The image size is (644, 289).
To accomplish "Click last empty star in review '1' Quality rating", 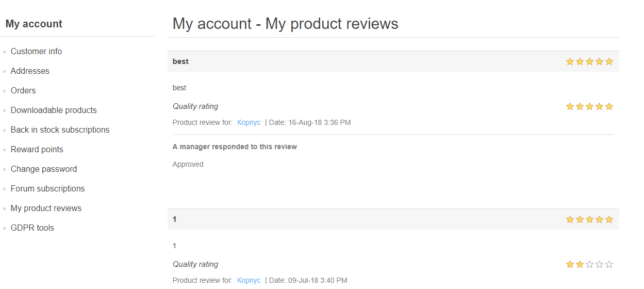I will (x=609, y=264).
